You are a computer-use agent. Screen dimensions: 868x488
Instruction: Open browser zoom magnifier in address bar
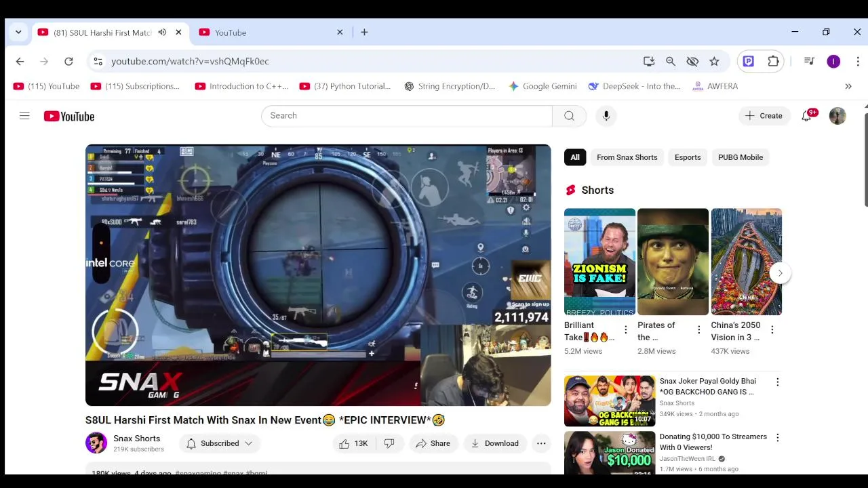coord(671,61)
